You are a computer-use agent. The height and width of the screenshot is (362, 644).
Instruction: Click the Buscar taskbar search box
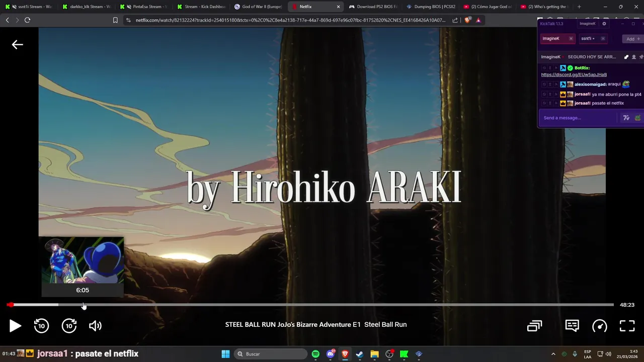pyautogui.click(x=272, y=354)
